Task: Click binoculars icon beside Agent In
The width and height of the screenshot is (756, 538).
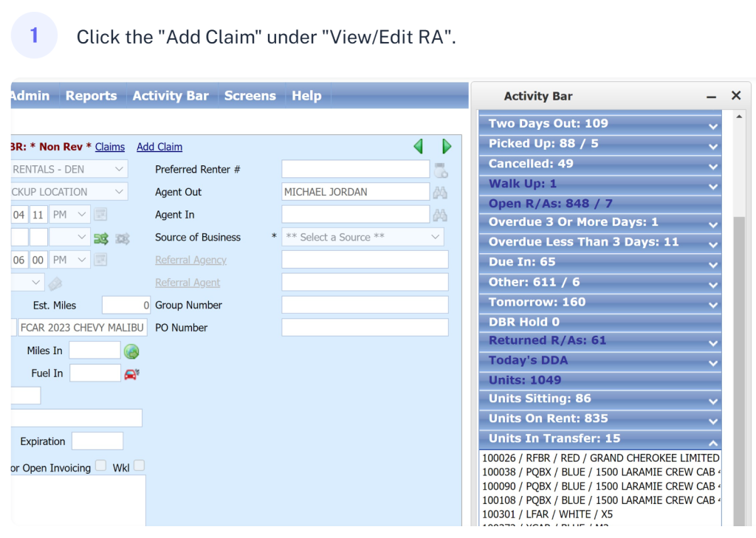Action: pos(440,215)
